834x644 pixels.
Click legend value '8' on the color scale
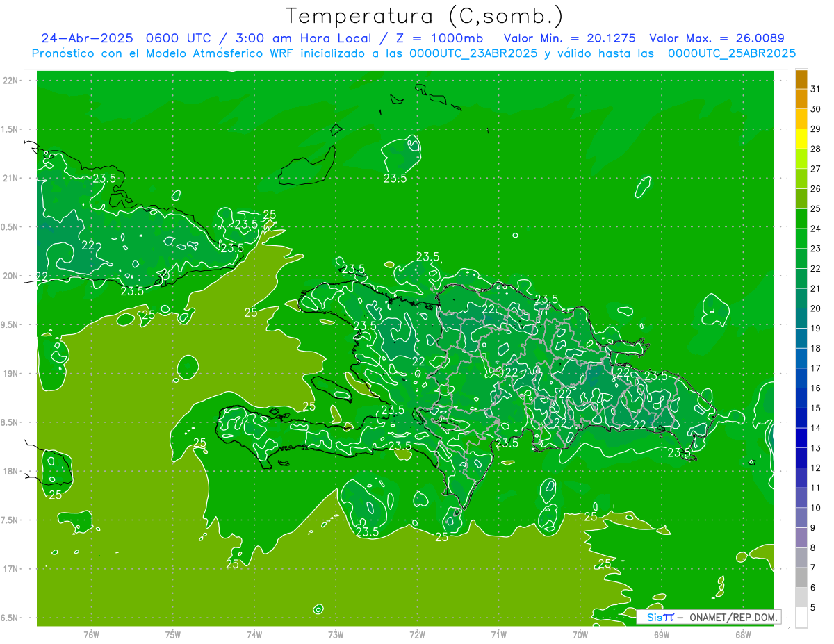[813, 548]
